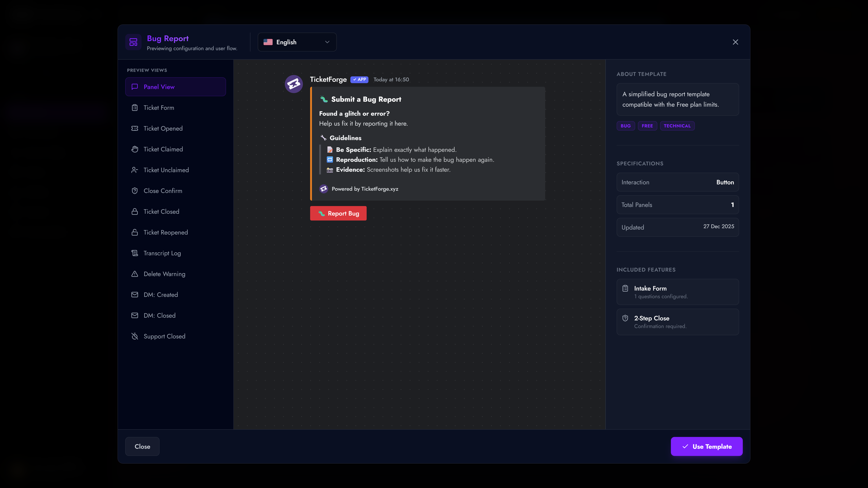Open the Delete Warning triangle icon
The width and height of the screenshot is (868, 488).
click(135, 274)
